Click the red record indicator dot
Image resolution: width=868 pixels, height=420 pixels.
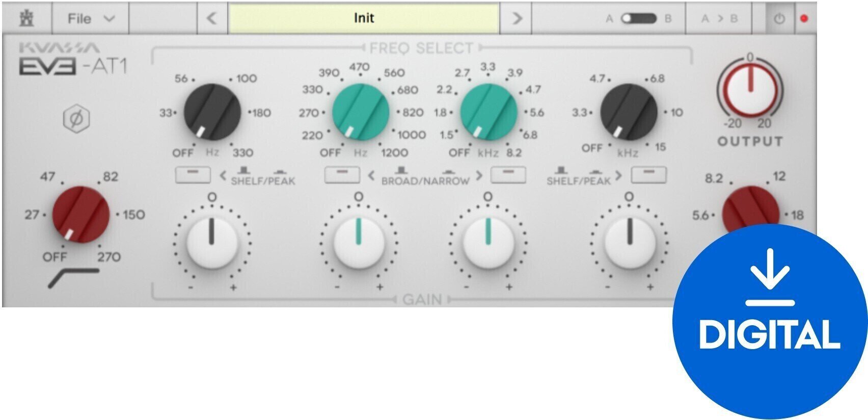(x=804, y=19)
